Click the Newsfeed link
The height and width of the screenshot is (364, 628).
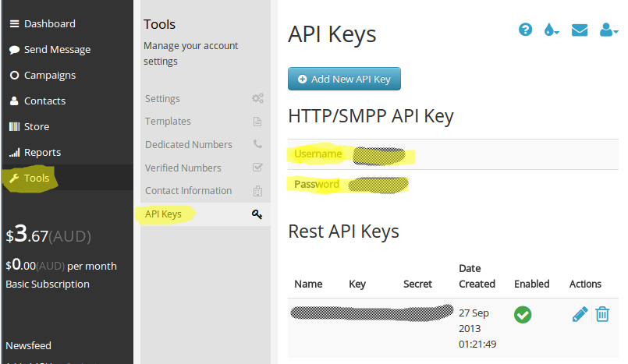[x=28, y=345]
